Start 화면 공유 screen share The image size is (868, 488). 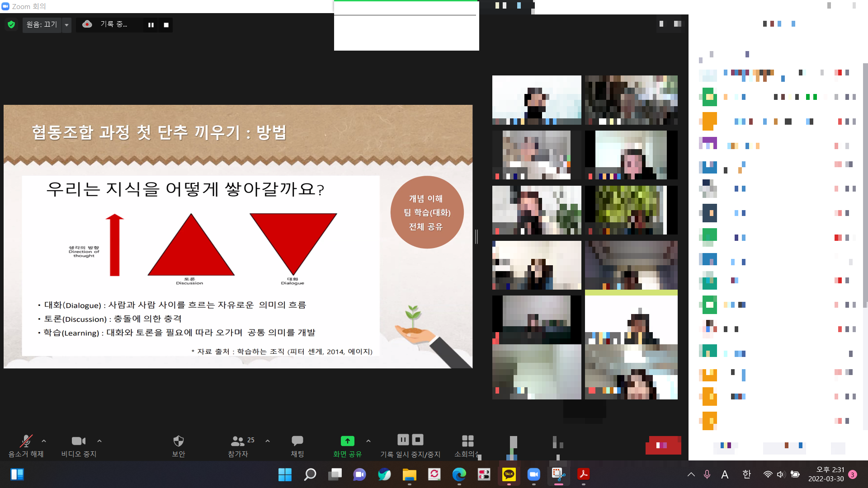click(x=347, y=446)
